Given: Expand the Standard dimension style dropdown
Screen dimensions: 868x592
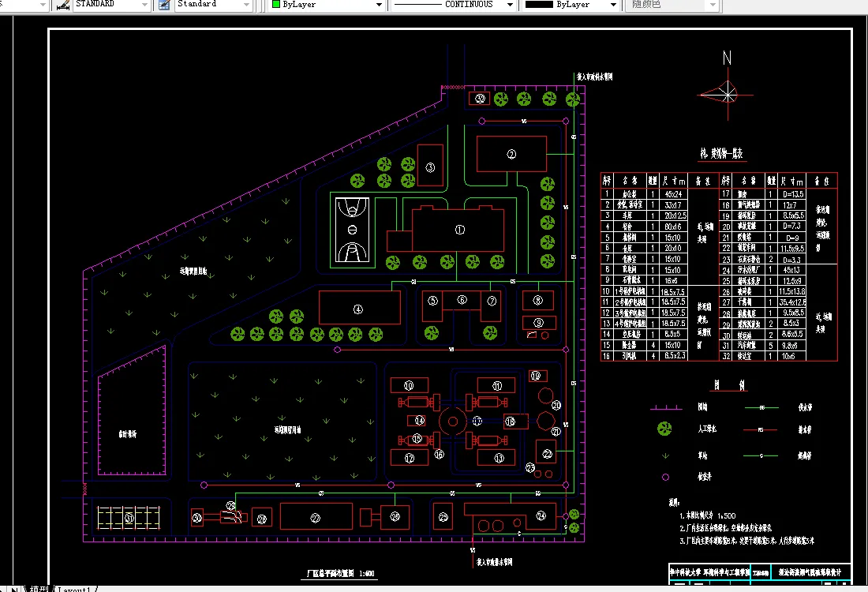Looking at the screenshot, I should point(246,5).
